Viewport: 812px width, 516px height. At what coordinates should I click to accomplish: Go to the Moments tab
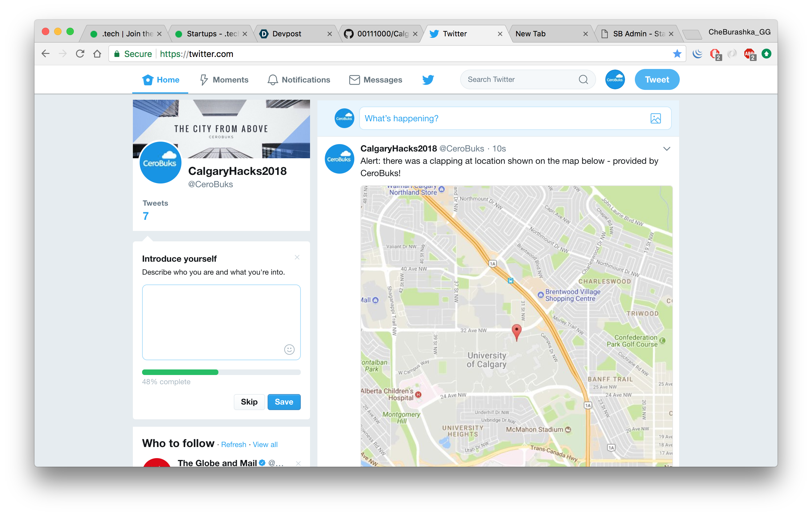pyautogui.click(x=224, y=80)
